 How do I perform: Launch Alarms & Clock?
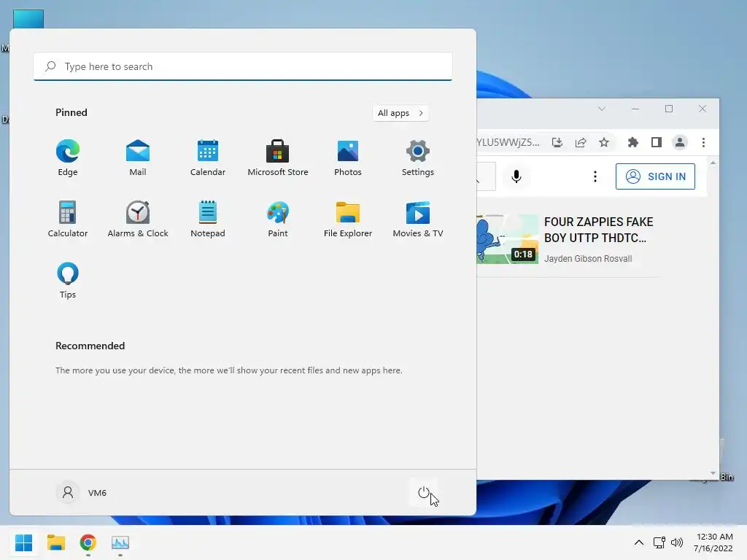coord(138,219)
